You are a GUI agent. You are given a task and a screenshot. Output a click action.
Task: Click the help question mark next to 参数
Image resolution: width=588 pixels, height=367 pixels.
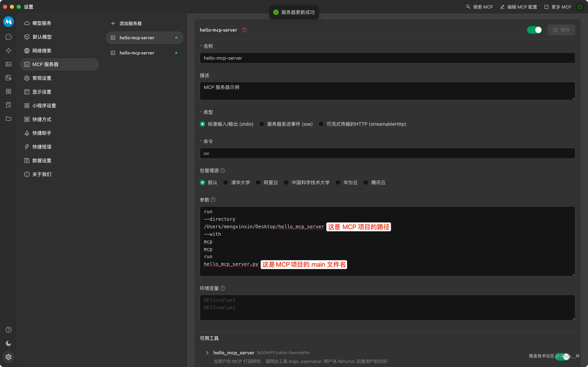coord(213,200)
